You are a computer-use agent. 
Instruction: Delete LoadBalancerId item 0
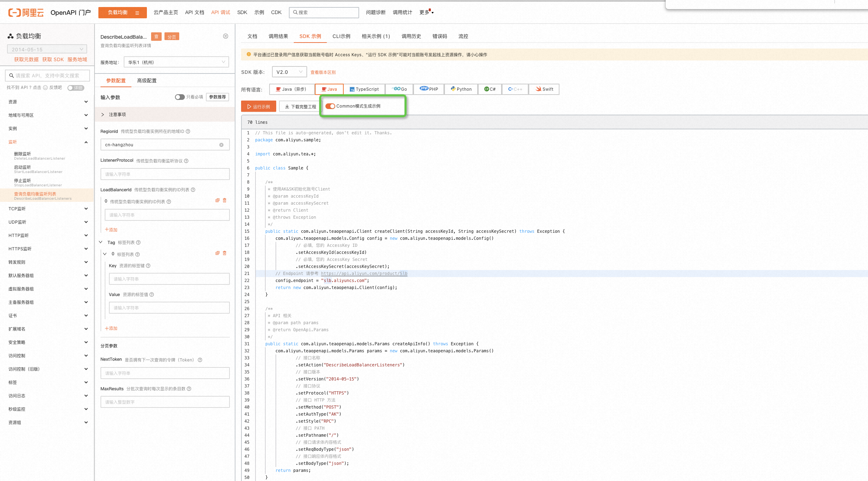225,200
